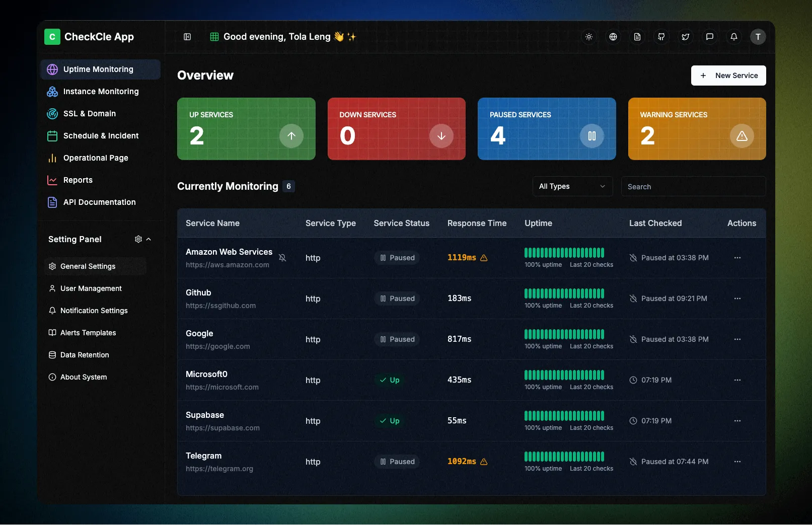Click the Paused status badge for Google

tap(397, 339)
